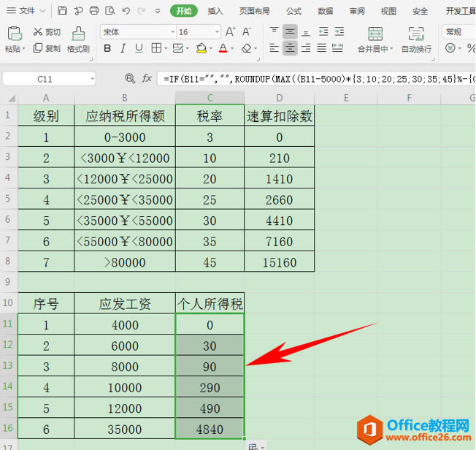Click cell containing 15160

coord(280,262)
